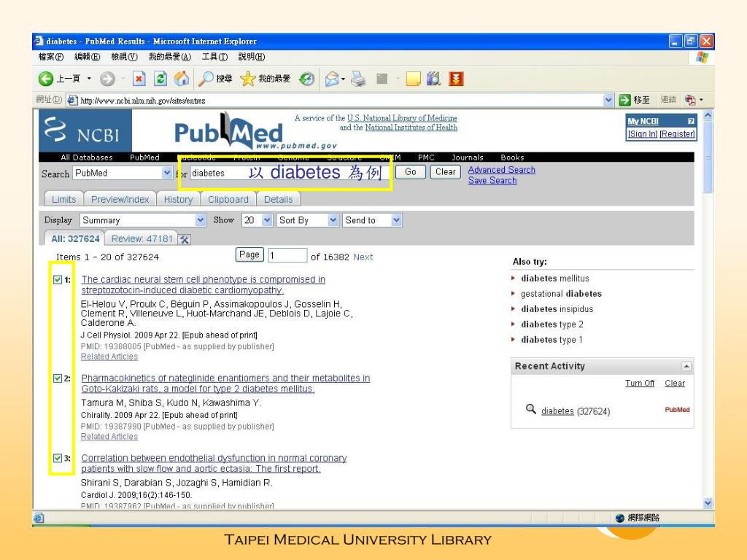Switch to the Preview/Index tab
Screen dimensions: 747x560
120,199
